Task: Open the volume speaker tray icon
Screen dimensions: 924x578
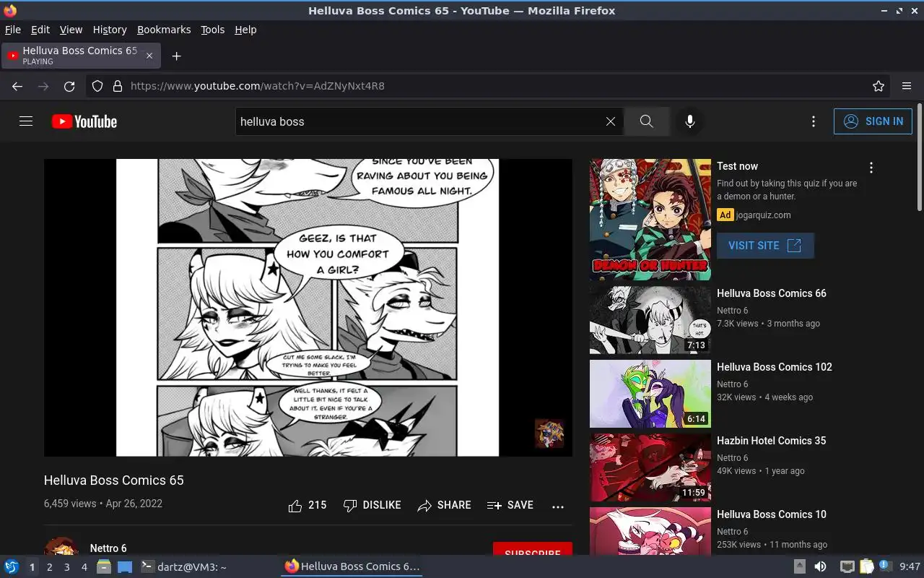Action: point(820,567)
